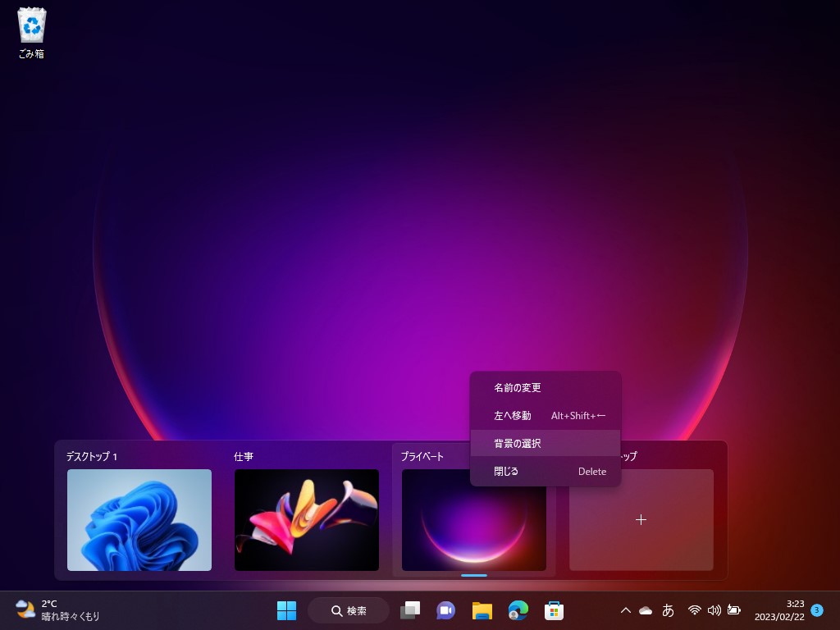
Task: Open the Start menu
Action: tap(286, 610)
